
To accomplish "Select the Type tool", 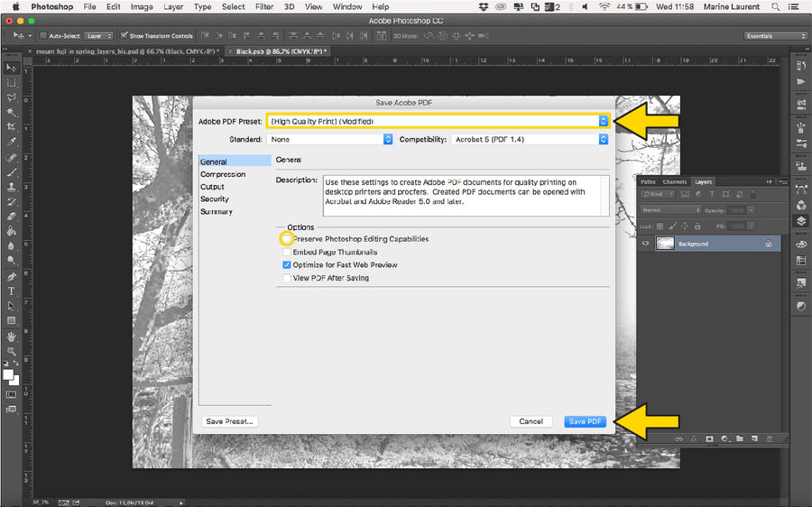I will pyautogui.click(x=11, y=291).
